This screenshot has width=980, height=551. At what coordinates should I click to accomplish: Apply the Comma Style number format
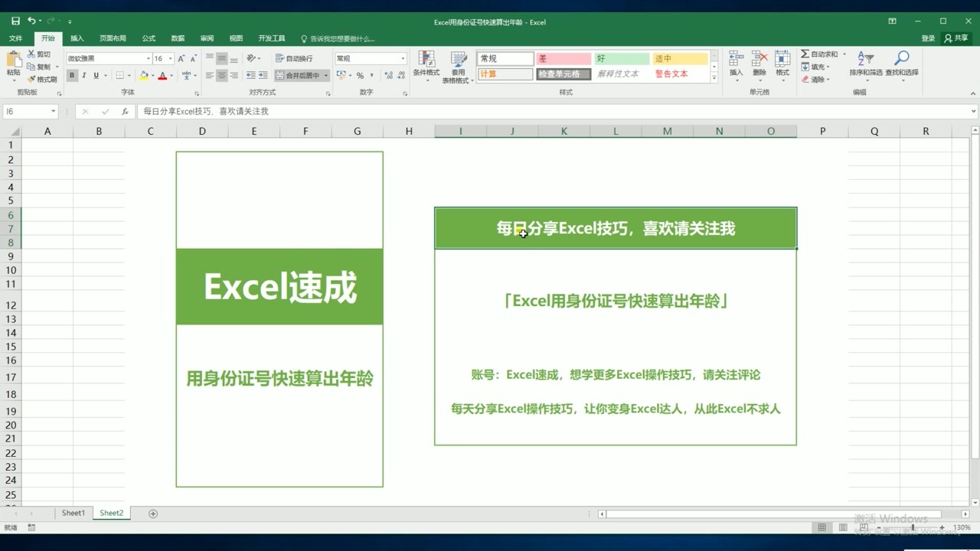point(372,75)
